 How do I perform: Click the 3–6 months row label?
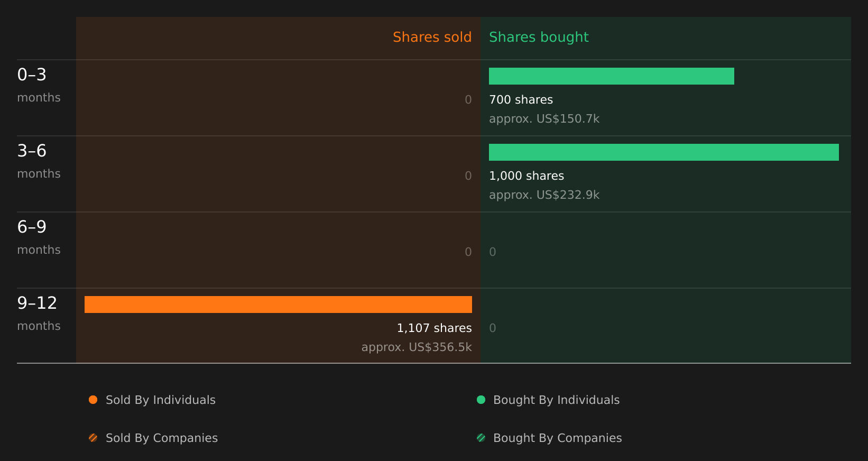39,161
